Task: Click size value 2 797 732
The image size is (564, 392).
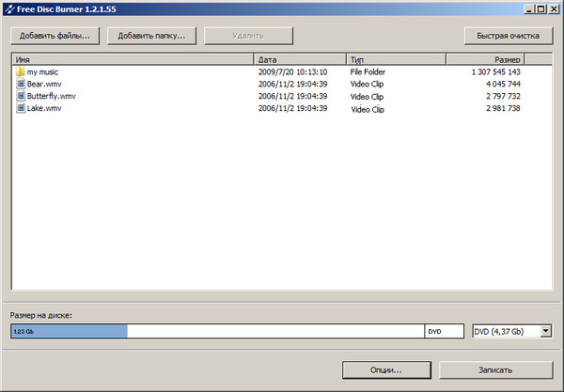Action: pyautogui.click(x=503, y=96)
